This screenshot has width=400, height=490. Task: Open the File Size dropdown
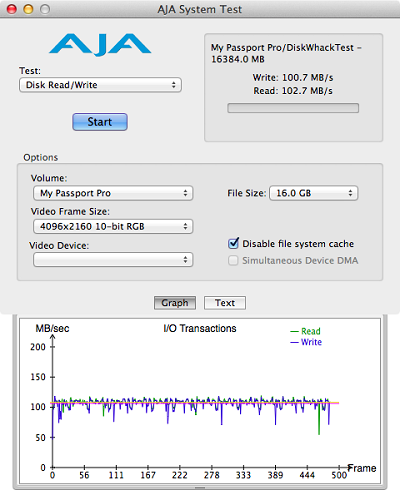[314, 193]
